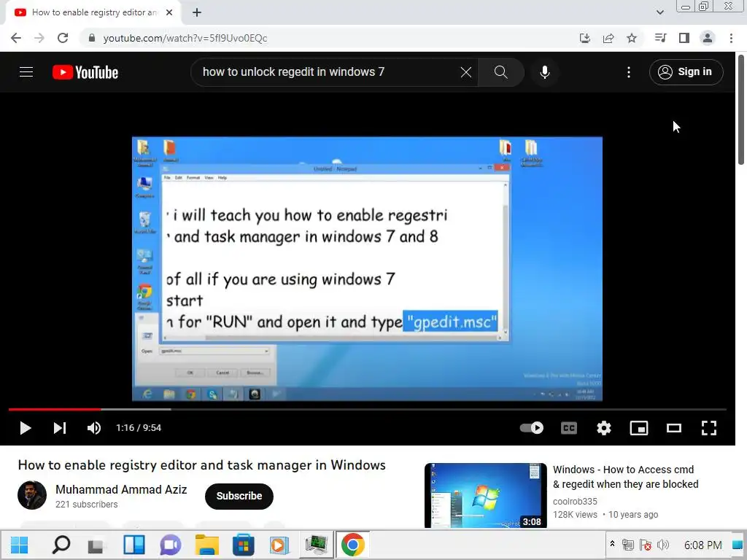Open the coolrob335 recommended video thumbnail
Viewport: 747px width, 560px height.
pos(485,495)
